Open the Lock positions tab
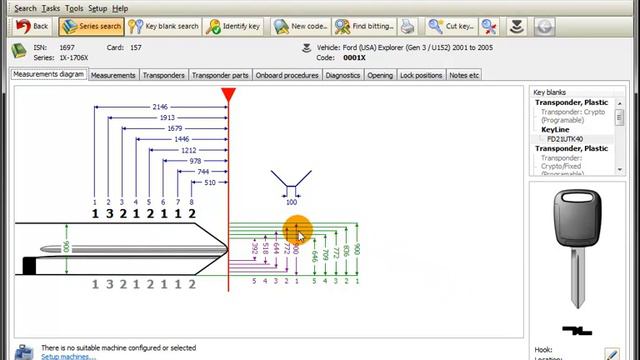Screen dimensions: 640x360 [x=421, y=75]
